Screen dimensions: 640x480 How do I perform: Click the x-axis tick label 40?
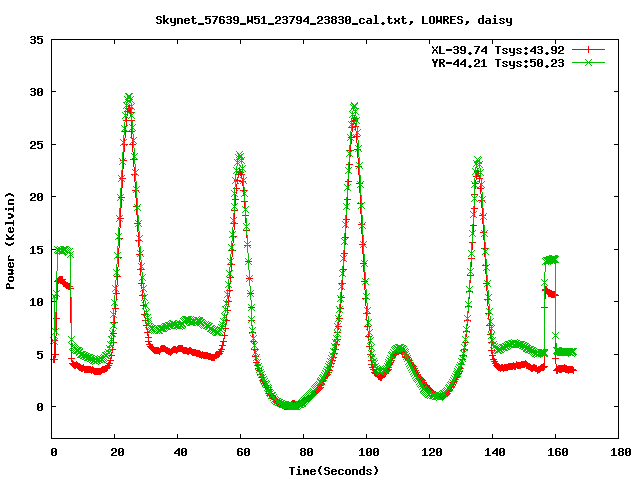[180, 452]
